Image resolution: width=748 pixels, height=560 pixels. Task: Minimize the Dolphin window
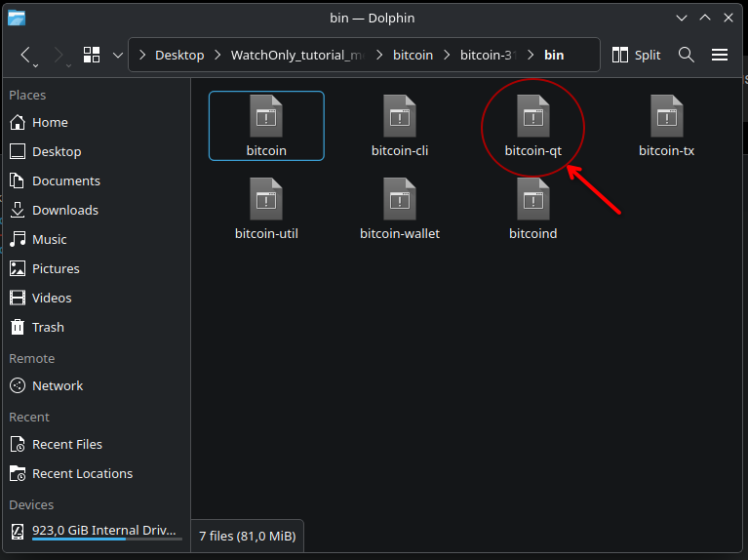[x=682, y=19]
